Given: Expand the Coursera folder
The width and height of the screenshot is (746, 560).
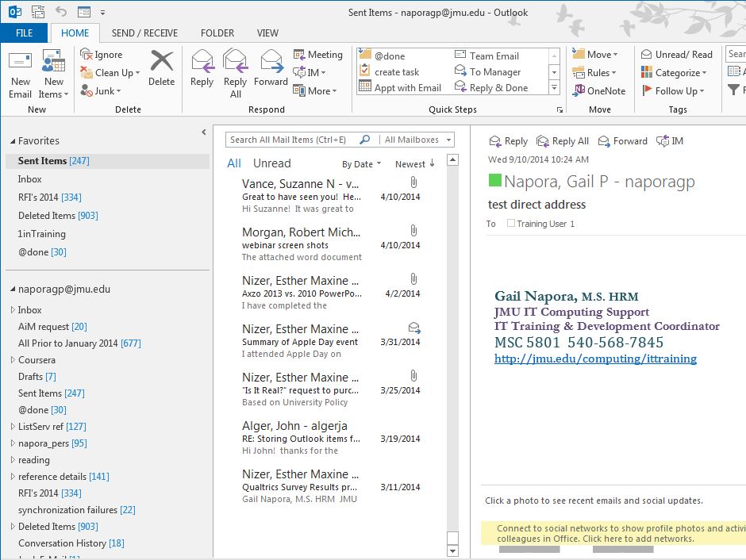Looking at the screenshot, I should tap(13, 360).
